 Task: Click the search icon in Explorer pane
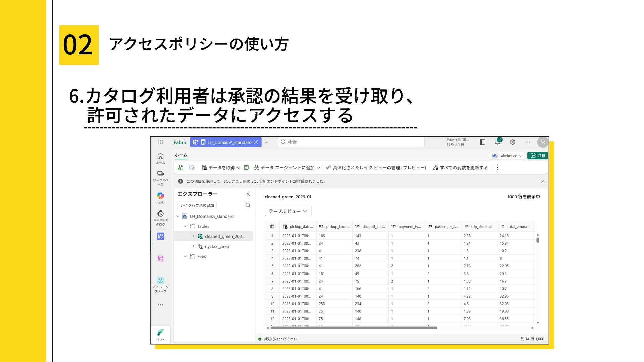tap(248, 205)
